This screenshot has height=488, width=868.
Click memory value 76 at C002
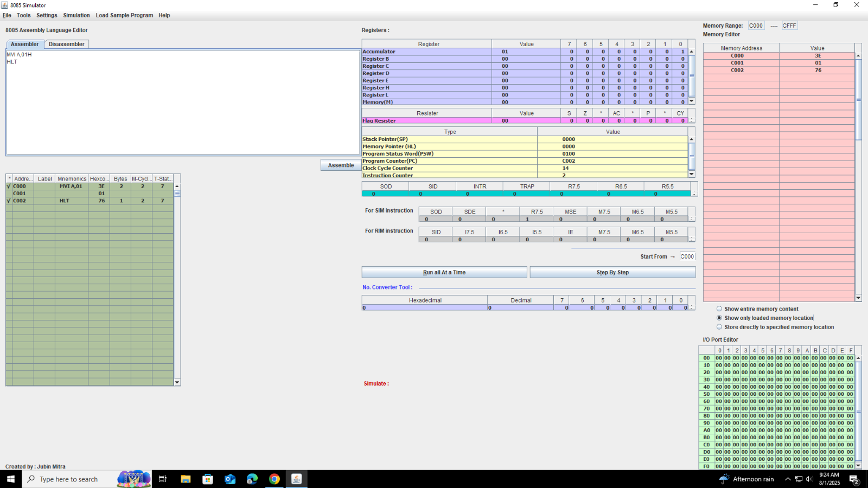coord(817,70)
